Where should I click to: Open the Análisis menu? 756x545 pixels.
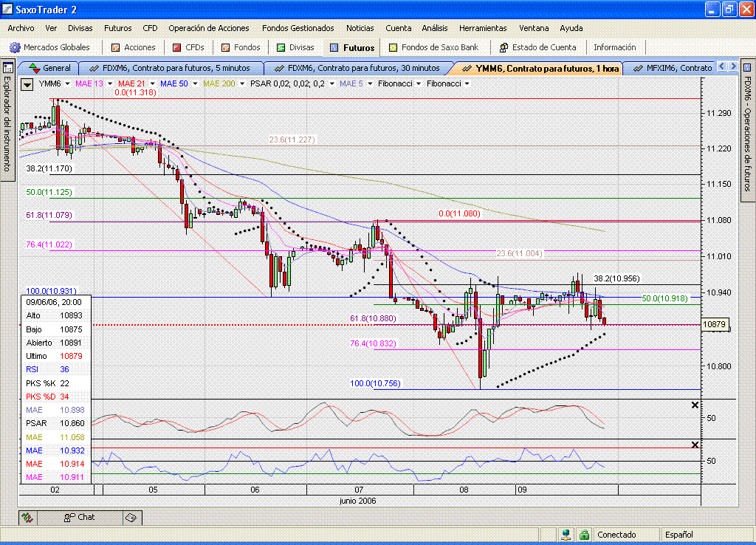point(434,28)
